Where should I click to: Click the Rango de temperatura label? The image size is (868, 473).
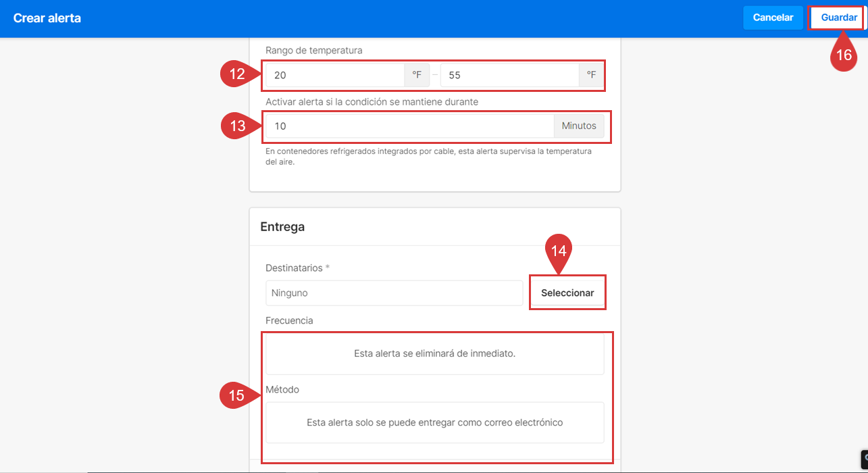point(314,51)
